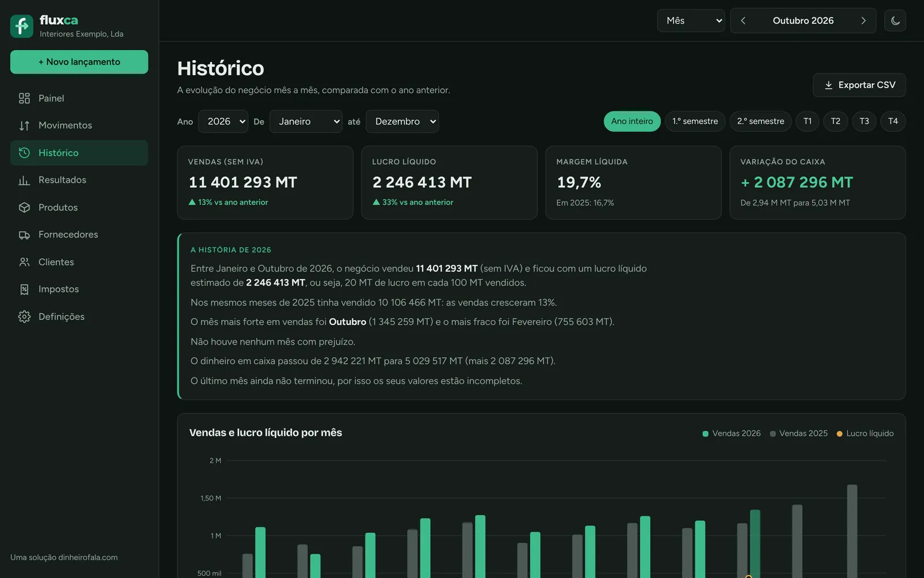Click the Impostos receipt icon
The image size is (924, 578).
[24, 289]
